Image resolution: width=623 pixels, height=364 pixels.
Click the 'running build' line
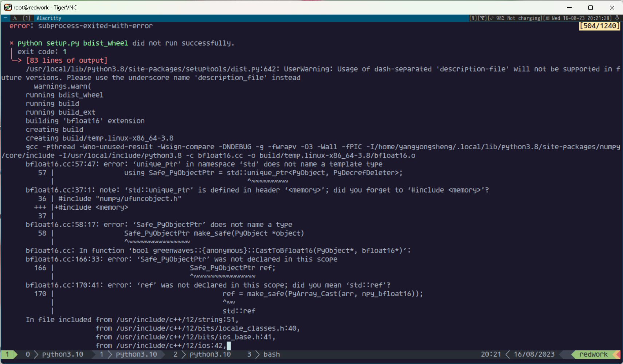coord(52,104)
